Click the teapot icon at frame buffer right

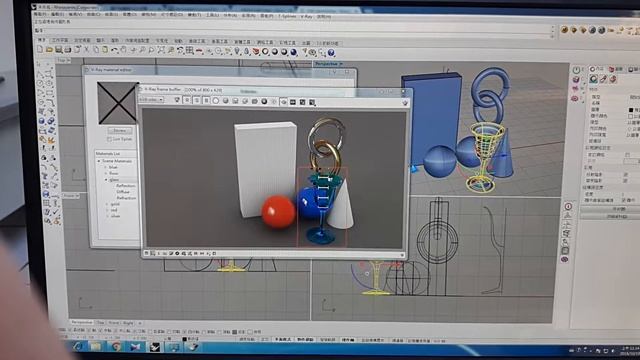(x=405, y=103)
